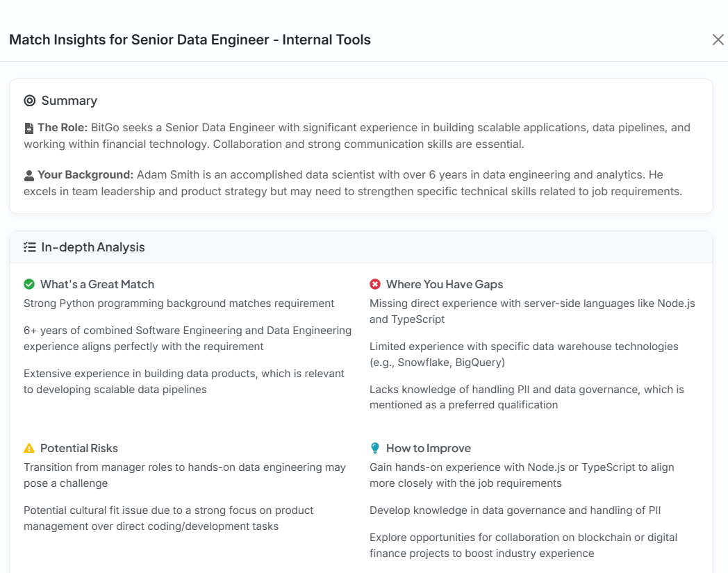Click the Strong Python programming background item

tap(179, 304)
